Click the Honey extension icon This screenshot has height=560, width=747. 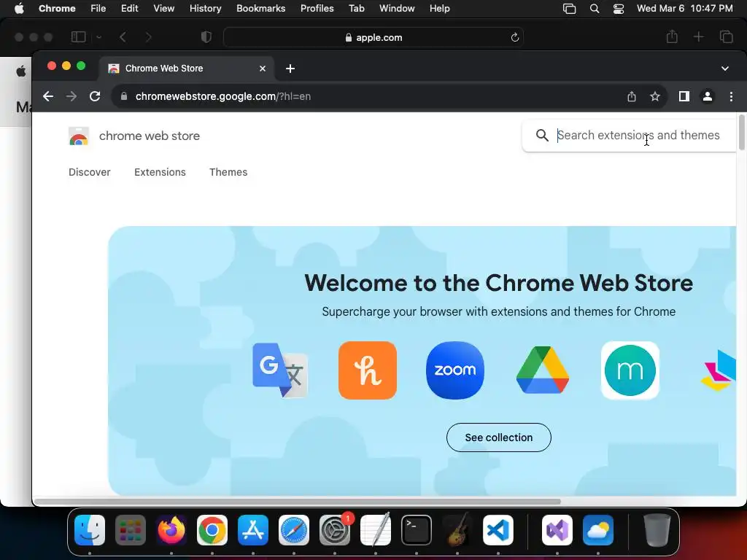[x=368, y=370]
